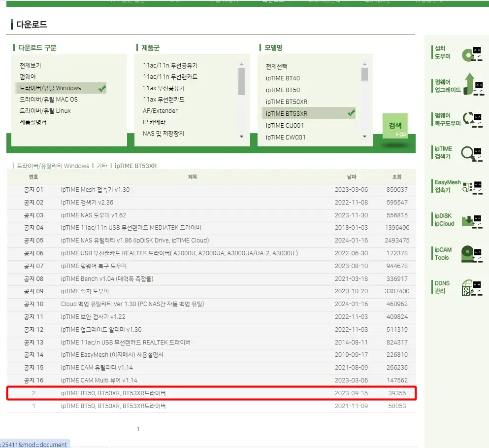489x448 pixels.
Task: Select 펌웨어 in 다운로드 구분
Action: coord(28,77)
